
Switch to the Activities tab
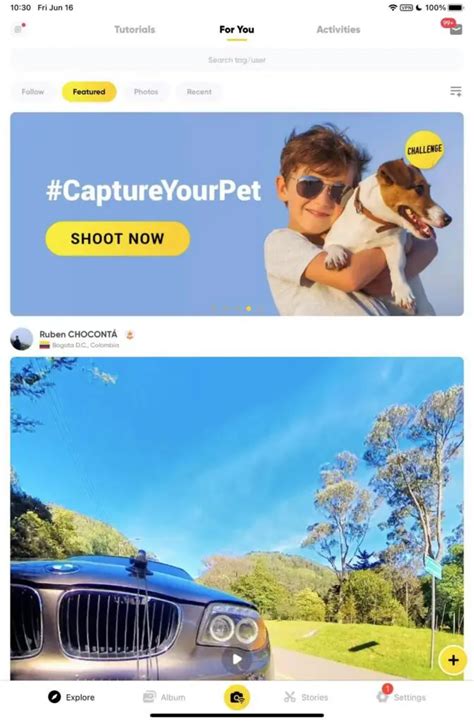pyautogui.click(x=338, y=29)
